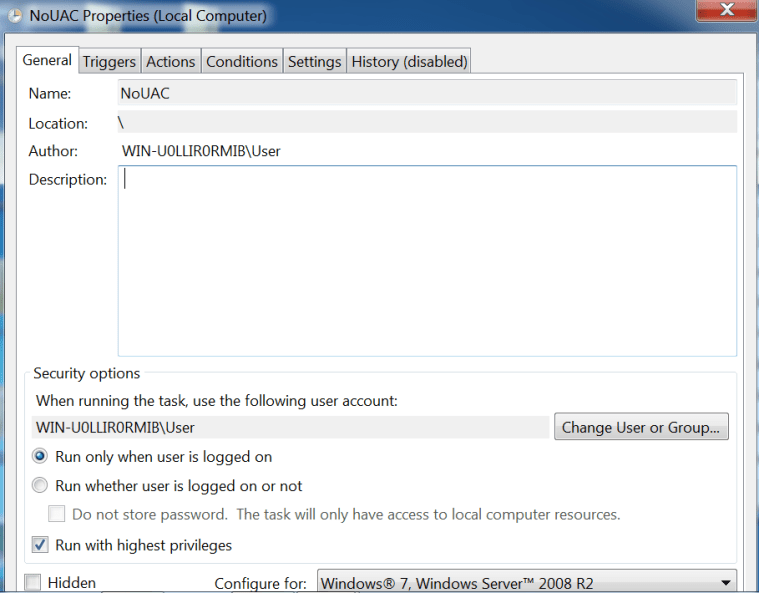Uncheck Run with highest privileges
The width and height of the screenshot is (759, 593).
[40, 545]
